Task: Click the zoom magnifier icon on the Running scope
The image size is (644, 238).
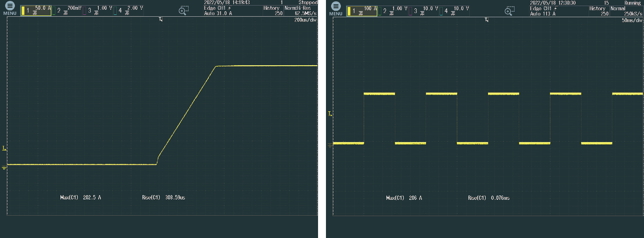Action: click(x=510, y=10)
